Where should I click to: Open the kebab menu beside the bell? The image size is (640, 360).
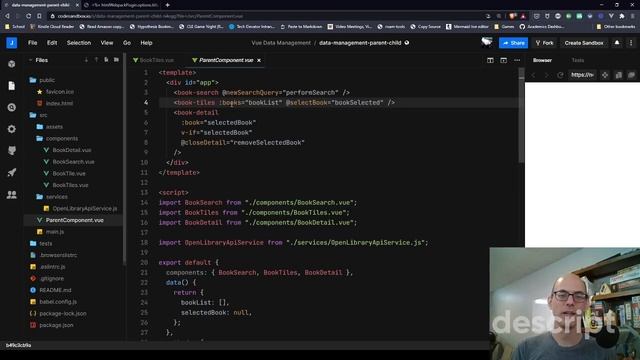(631, 42)
